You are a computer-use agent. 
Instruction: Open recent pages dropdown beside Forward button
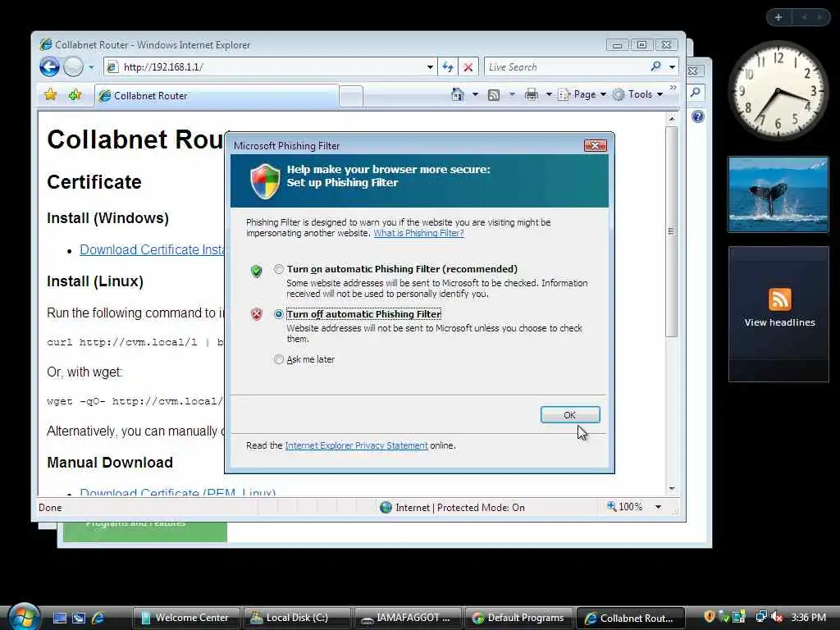tap(91, 67)
